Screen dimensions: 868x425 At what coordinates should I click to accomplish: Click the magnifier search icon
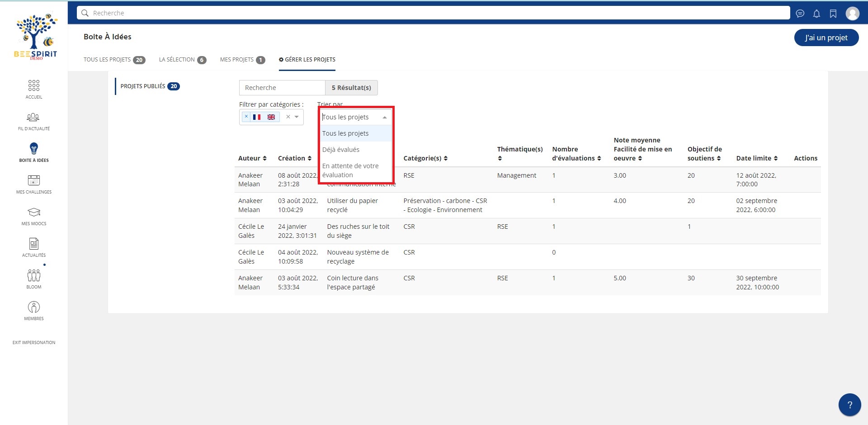(85, 13)
